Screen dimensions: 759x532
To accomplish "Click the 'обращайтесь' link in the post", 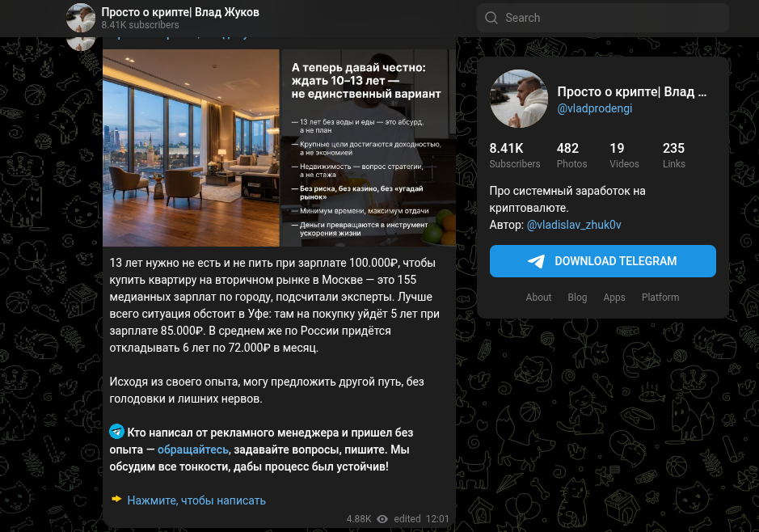I will point(192,450).
